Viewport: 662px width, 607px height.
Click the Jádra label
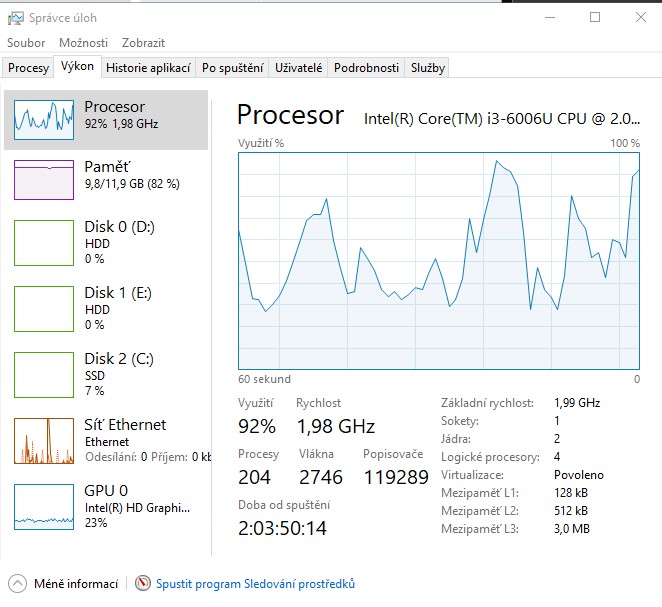[x=456, y=439]
